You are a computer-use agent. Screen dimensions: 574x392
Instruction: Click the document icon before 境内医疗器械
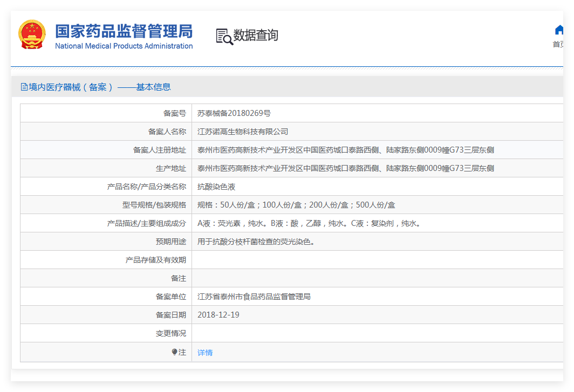pyautogui.click(x=24, y=87)
